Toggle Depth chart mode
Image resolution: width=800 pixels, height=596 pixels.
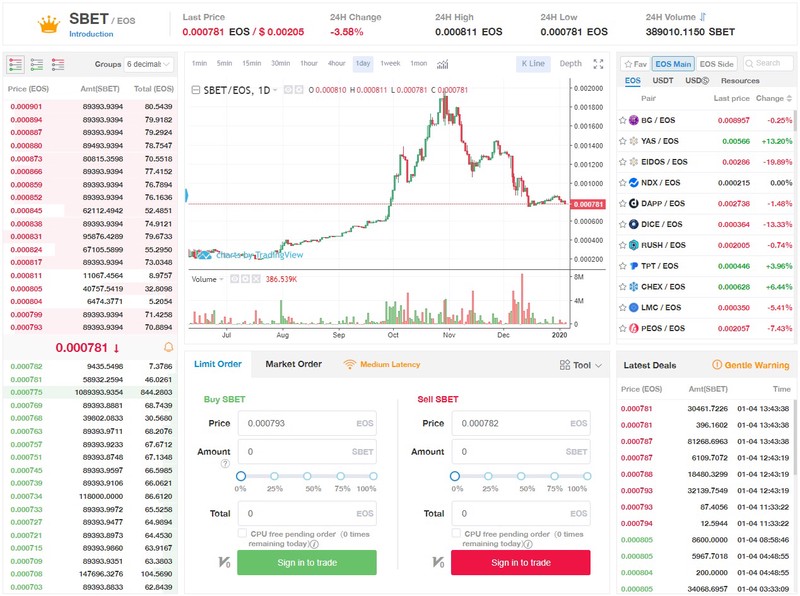click(x=570, y=64)
